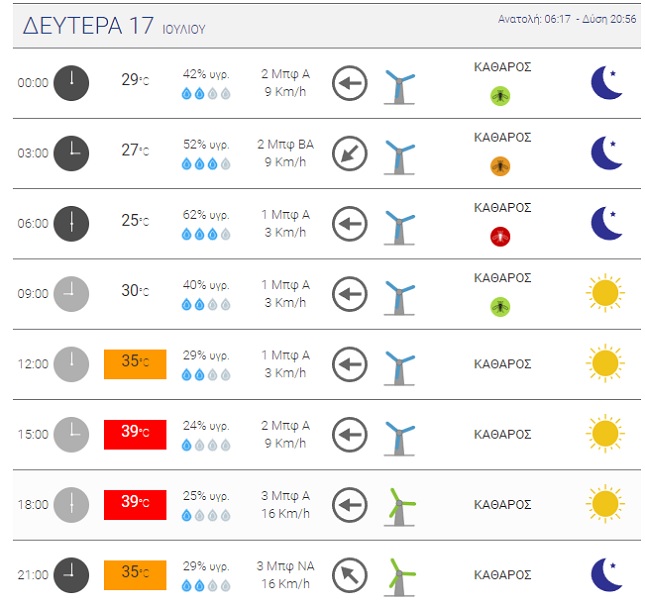Click ΚΑΘΑΡΟΣ label in the 18:00 row

(x=502, y=504)
